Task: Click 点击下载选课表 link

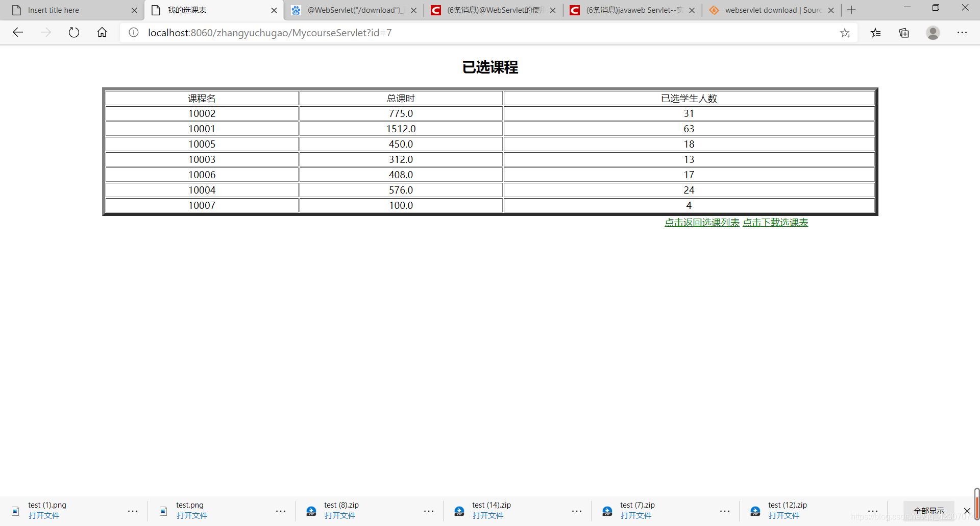Action: (775, 223)
